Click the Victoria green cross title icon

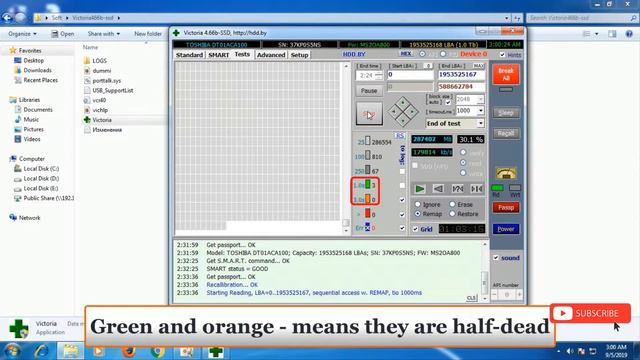(x=176, y=33)
